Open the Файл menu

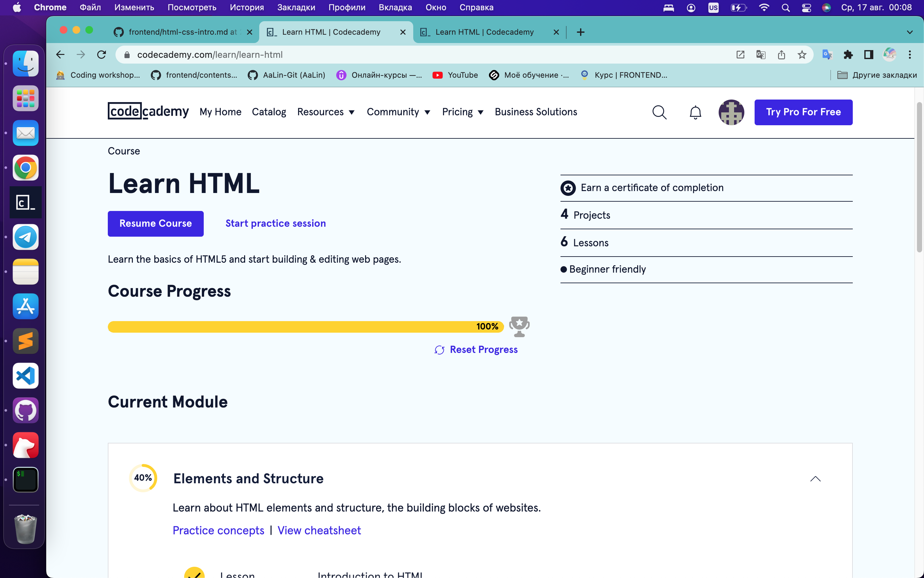coord(90,7)
